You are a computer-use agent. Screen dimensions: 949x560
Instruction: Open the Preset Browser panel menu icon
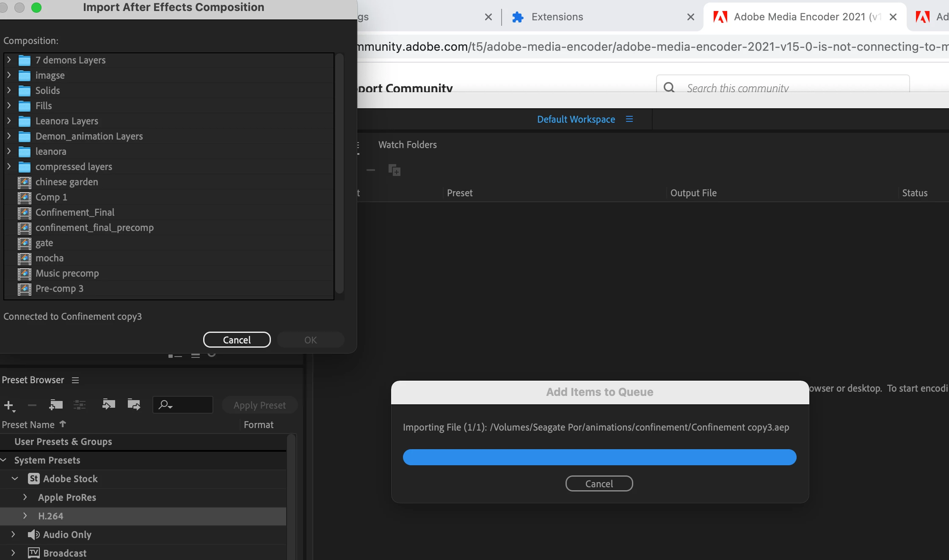(x=75, y=380)
